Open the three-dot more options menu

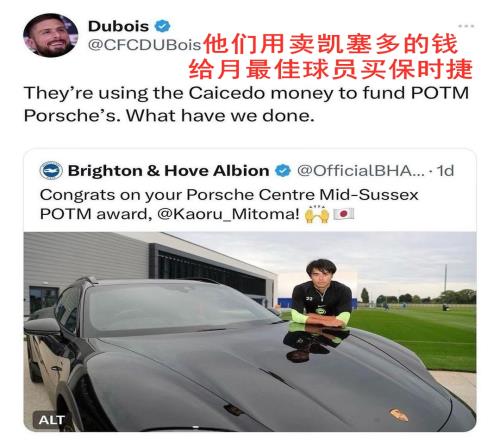[466, 26]
